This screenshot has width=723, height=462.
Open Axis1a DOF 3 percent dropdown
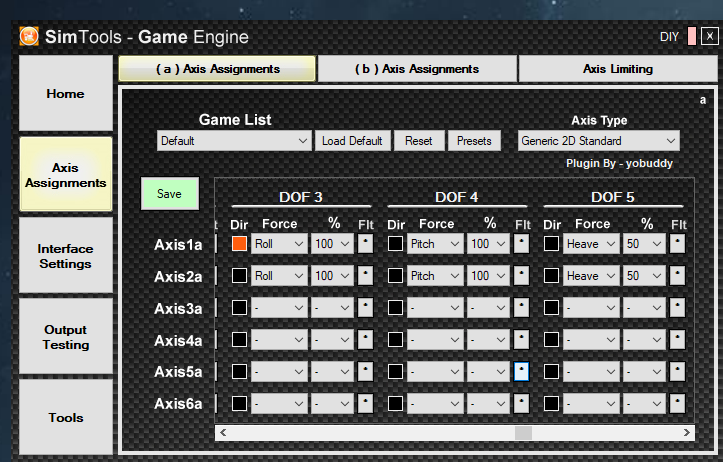[x=332, y=243]
